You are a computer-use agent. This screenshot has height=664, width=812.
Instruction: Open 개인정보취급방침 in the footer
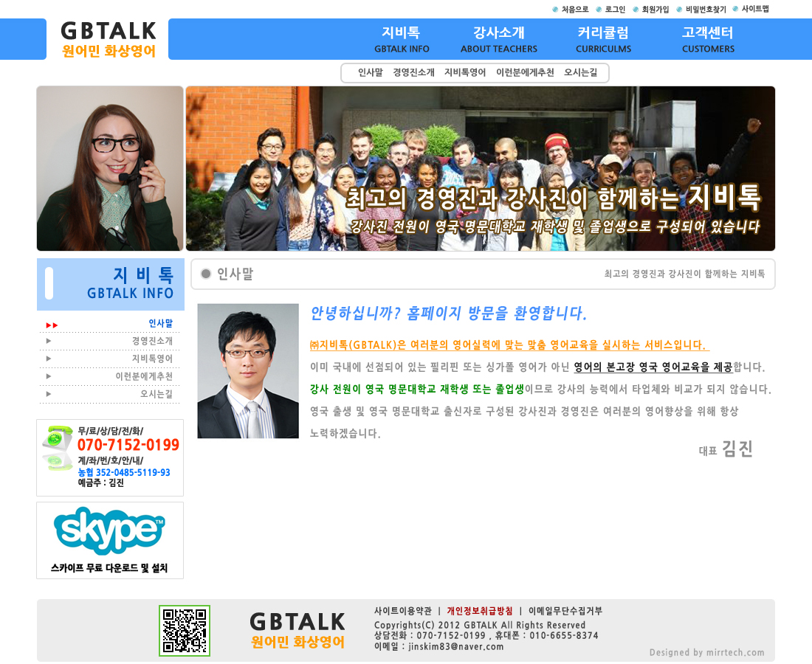pos(479,611)
